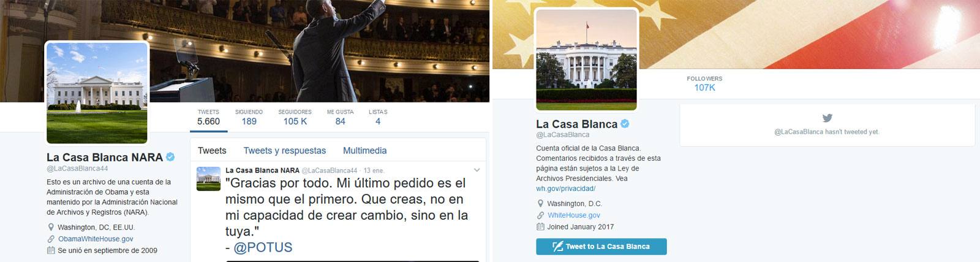Image resolution: width=980 pixels, height=262 pixels.
Task: Open the Siguiendo 189 count
Action: [x=249, y=117]
